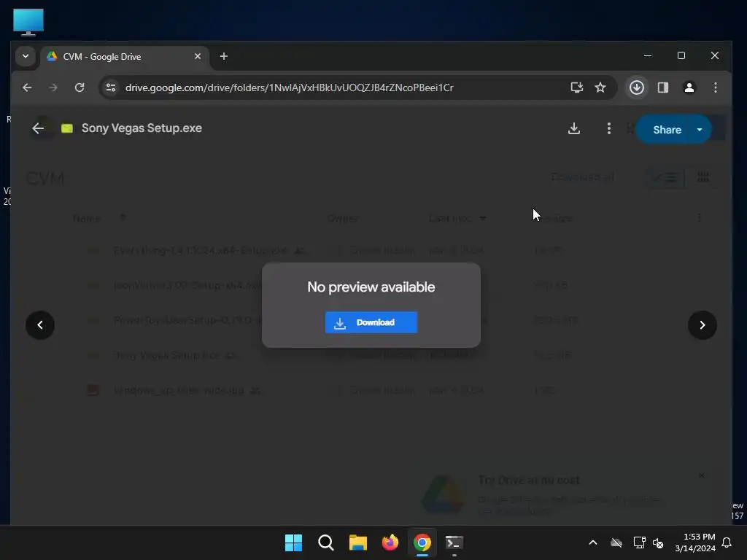Open the Terminal from the taskbar

[x=454, y=542]
